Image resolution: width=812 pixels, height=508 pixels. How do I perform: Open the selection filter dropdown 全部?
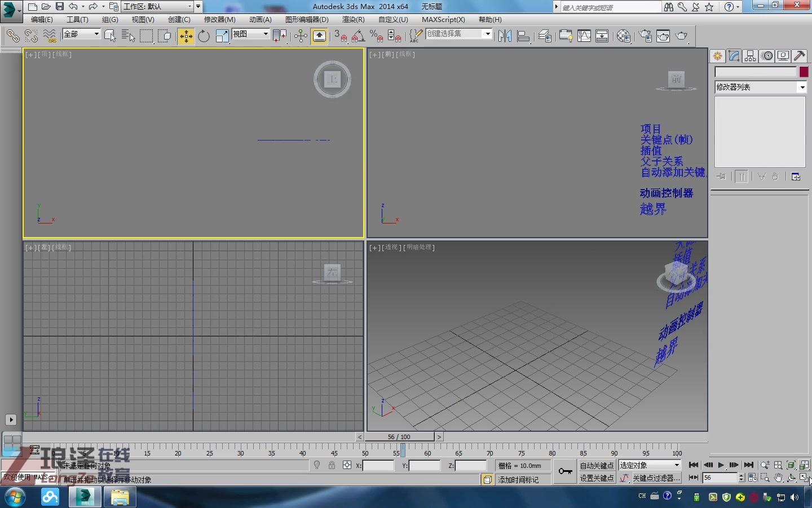click(x=81, y=34)
